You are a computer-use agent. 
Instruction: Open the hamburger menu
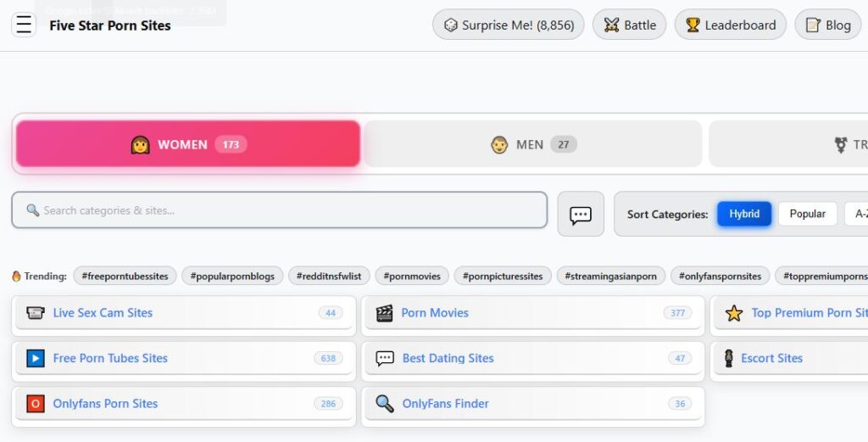(24, 25)
